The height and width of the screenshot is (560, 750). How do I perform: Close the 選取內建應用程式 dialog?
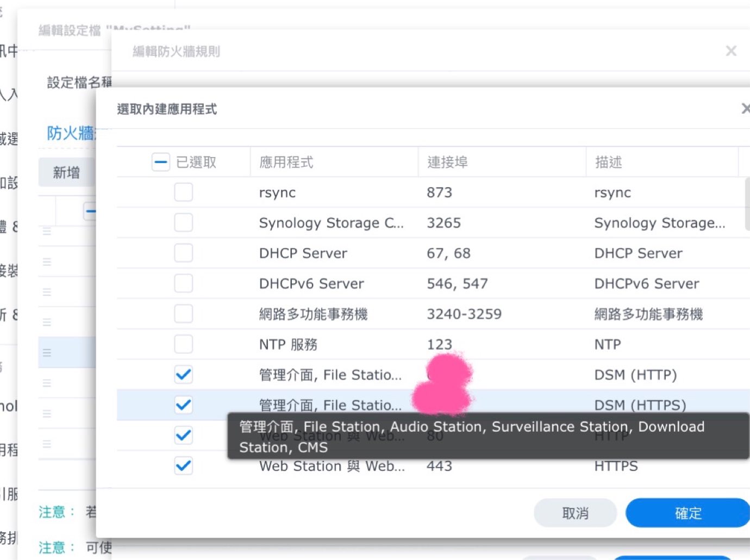pyautogui.click(x=746, y=109)
